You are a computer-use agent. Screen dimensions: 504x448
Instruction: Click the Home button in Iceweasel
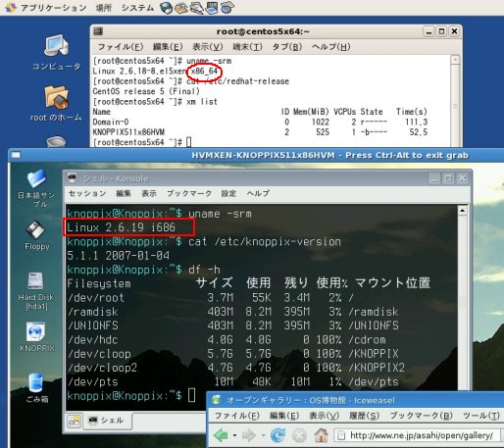point(322,435)
